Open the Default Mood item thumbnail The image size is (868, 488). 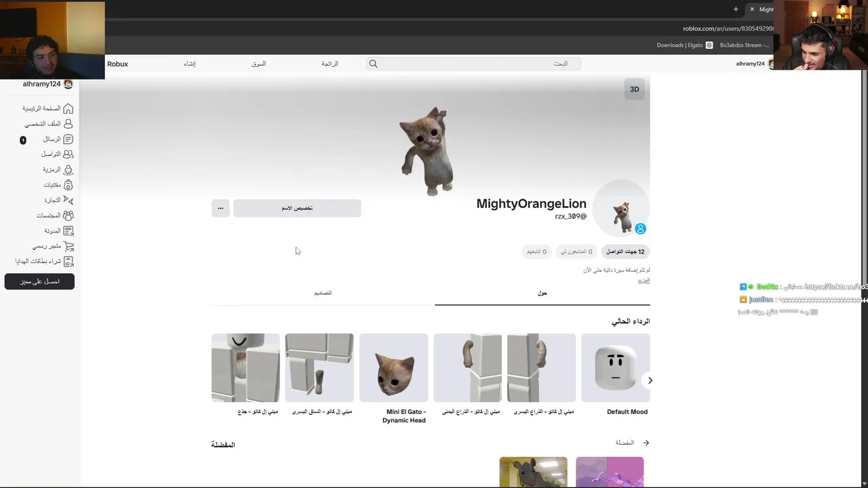[616, 368]
